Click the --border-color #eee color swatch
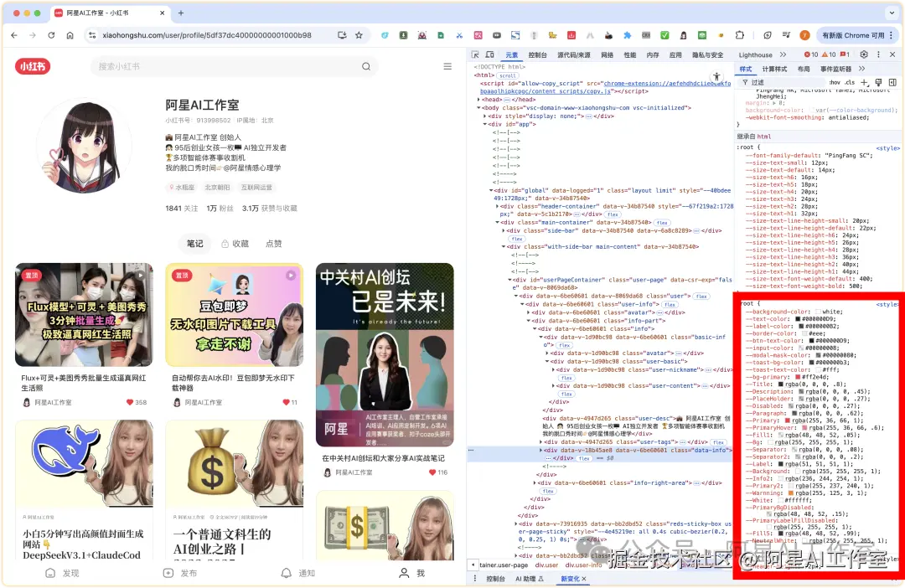Image resolution: width=905 pixels, height=588 pixels. 804,333
